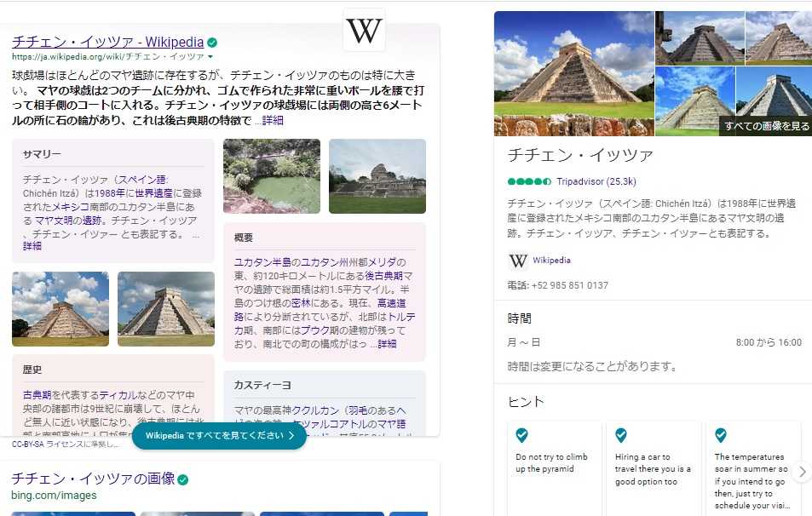
Task: Click the check badge on the climb tip card
Action: pyautogui.click(x=522, y=435)
